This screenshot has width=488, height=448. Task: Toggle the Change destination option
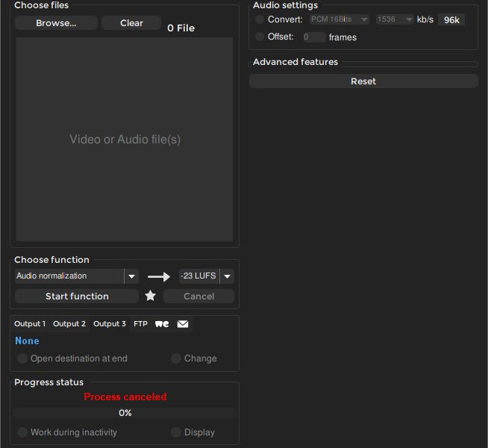tap(176, 358)
